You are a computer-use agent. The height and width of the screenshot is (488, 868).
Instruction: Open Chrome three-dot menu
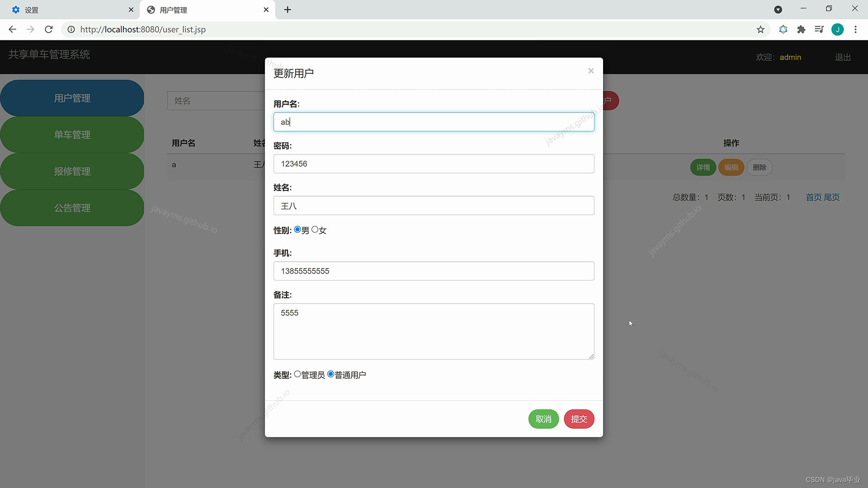pos(855,29)
